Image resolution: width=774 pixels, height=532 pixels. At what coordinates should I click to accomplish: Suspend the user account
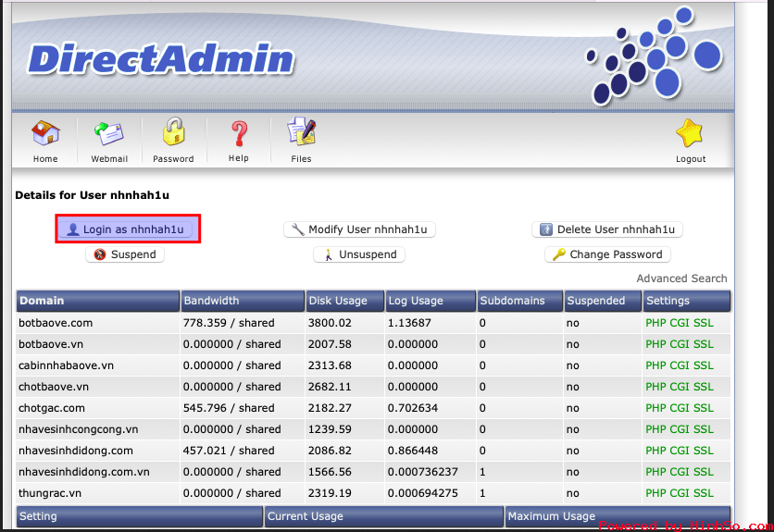[125, 254]
